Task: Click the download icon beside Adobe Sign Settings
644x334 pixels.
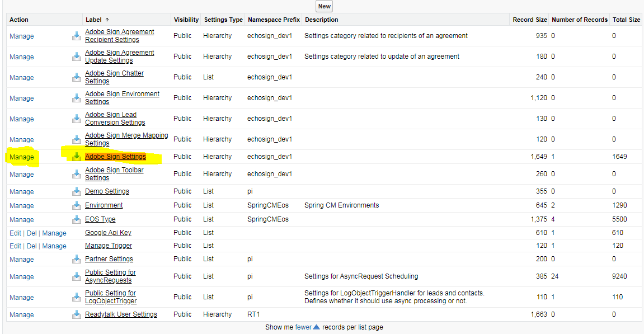Action: (77, 157)
